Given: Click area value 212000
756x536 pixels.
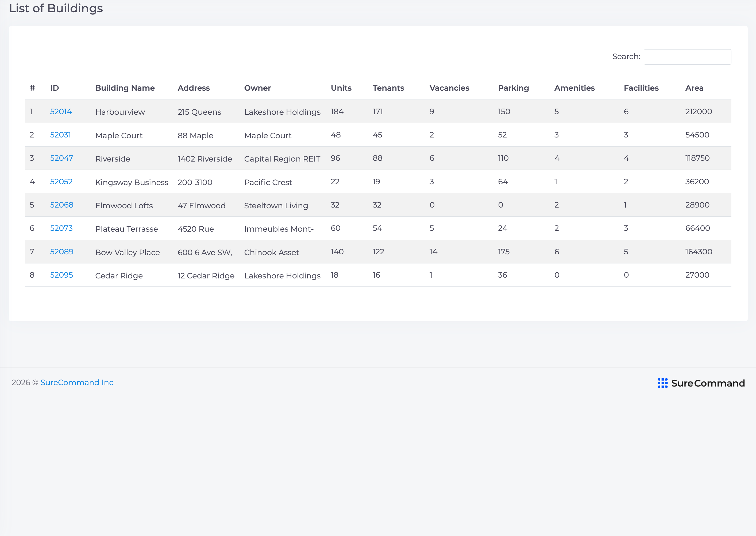Looking at the screenshot, I should pyautogui.click(x=699, y=112).
